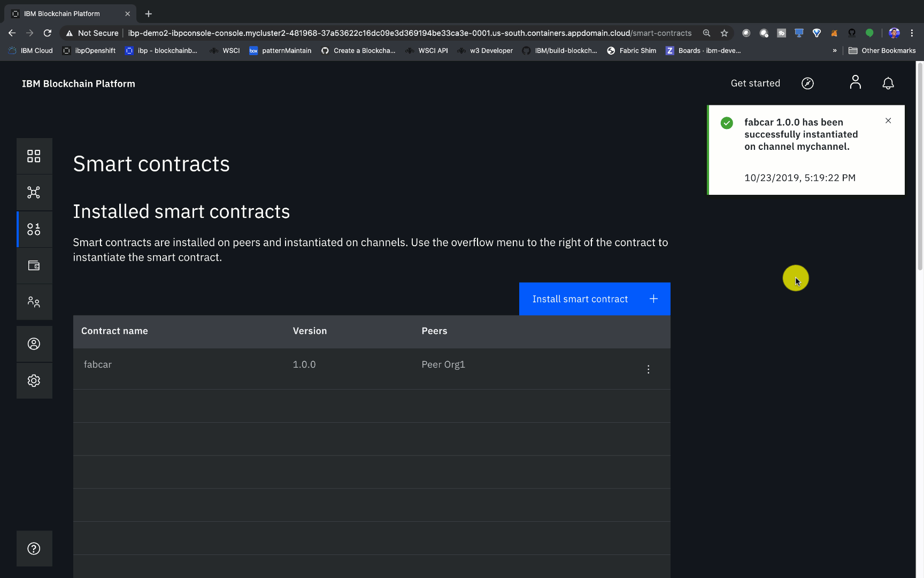This screenshot has width=924, height=578.
Task: Bookmark this page with the star icon
Action: (724, 33)
